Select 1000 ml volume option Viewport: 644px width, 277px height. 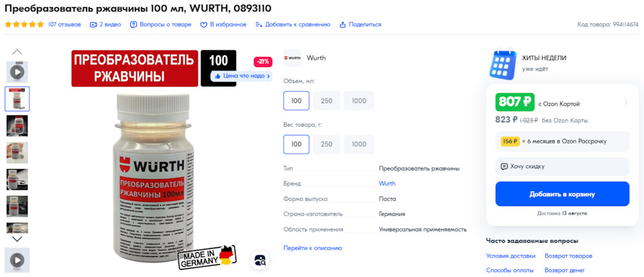(359, 101)
